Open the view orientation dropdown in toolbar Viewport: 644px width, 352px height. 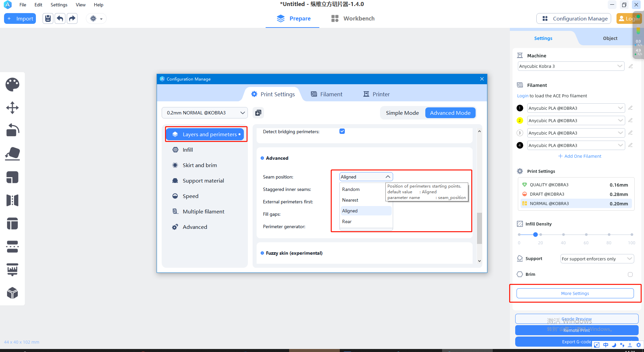click(x=96, y=18)
